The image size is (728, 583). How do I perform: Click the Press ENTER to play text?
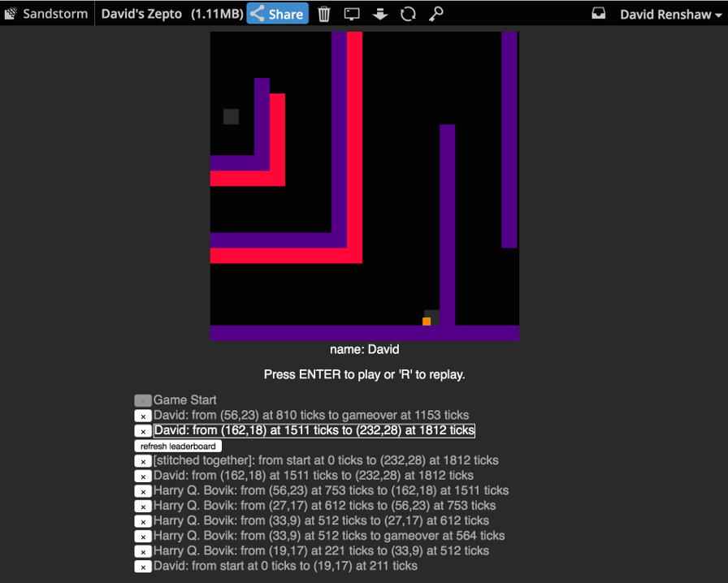click(365, 374)
